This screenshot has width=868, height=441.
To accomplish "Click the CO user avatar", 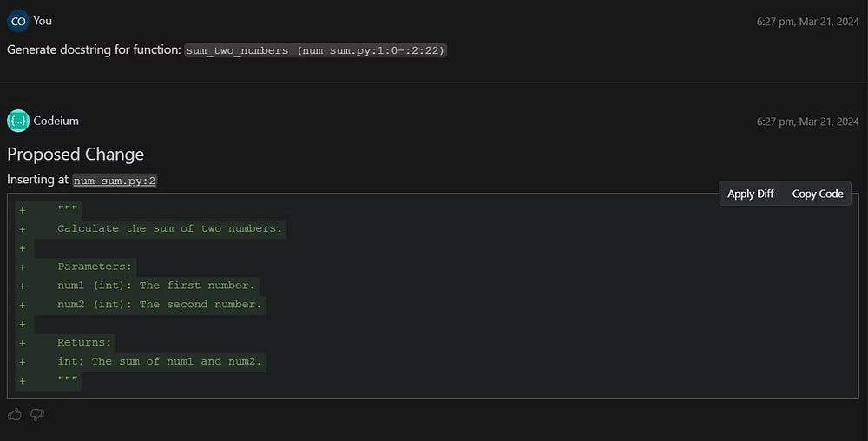I will pyautogui.click(x=18, y=21).
